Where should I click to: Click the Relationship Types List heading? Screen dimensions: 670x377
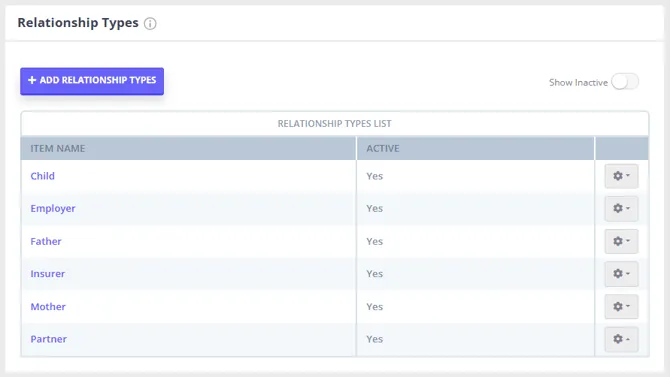[x=334, y=124]
